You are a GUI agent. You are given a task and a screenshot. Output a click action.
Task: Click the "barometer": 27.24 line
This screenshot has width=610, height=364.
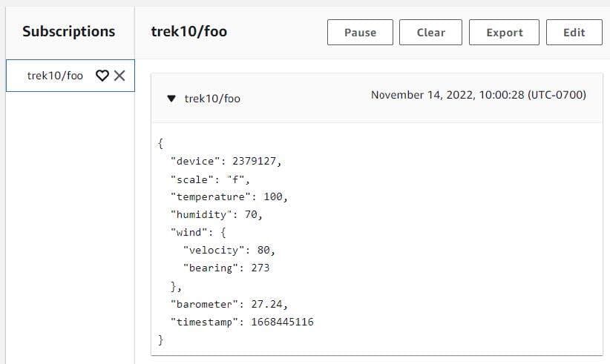pos(229,304)
